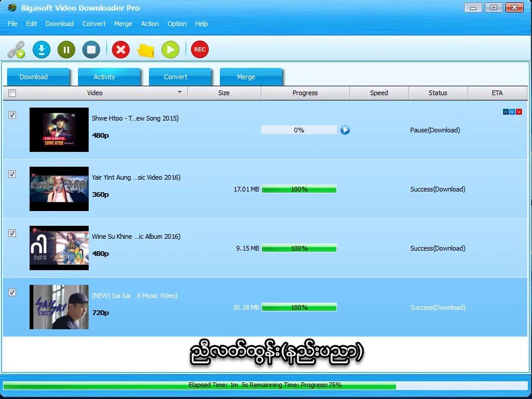
Task: Click title 'Yair Yint Aung ...sic Video 2016)'
Action: tap(136, 177)
